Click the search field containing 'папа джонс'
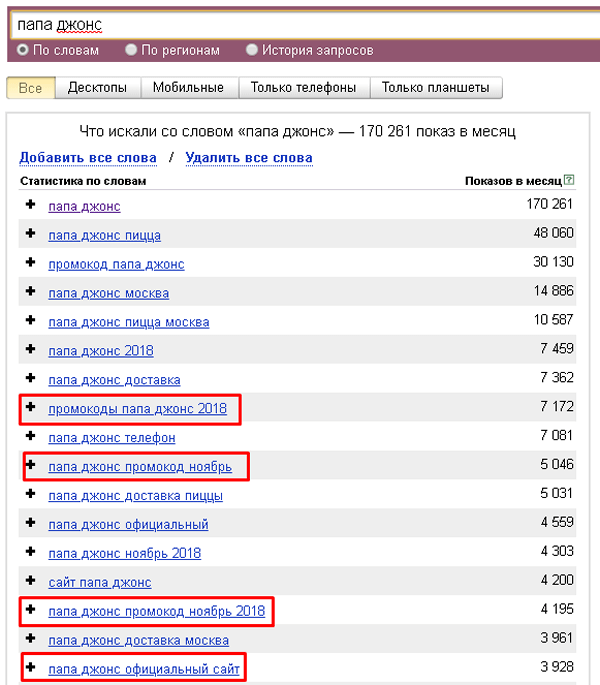 coord(300,23)
